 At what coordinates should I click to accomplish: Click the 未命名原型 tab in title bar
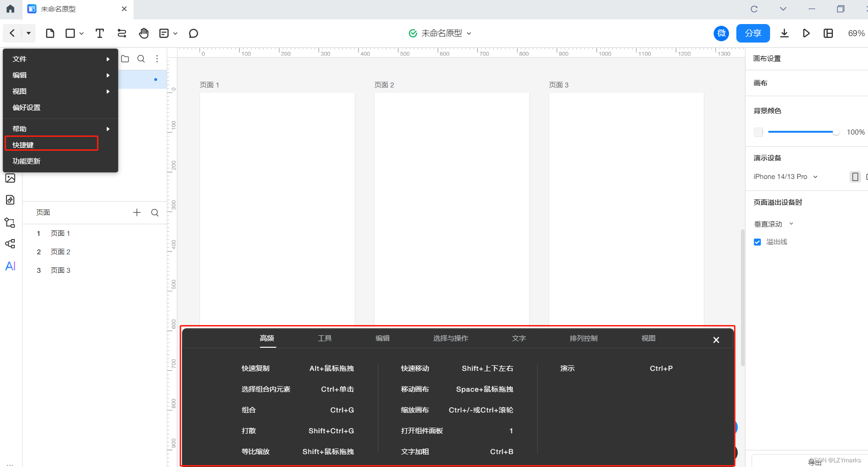click(77, 9)
